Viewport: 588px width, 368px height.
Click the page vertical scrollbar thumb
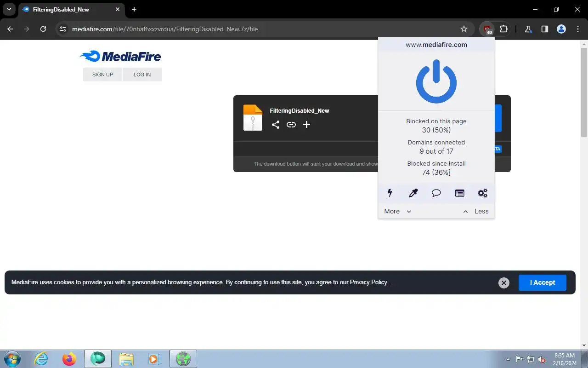[x=584, y=92]
